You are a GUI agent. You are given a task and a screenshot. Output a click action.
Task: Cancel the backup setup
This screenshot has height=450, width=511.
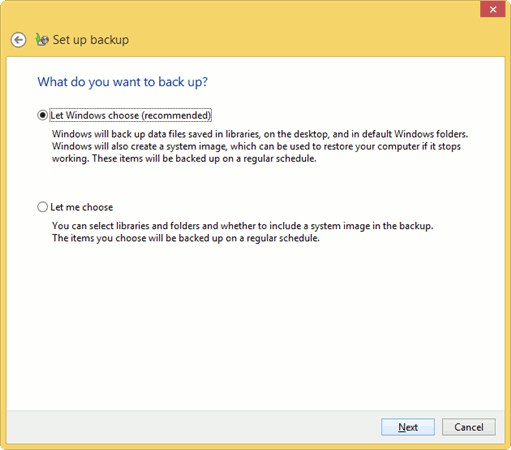click(469, 427)
